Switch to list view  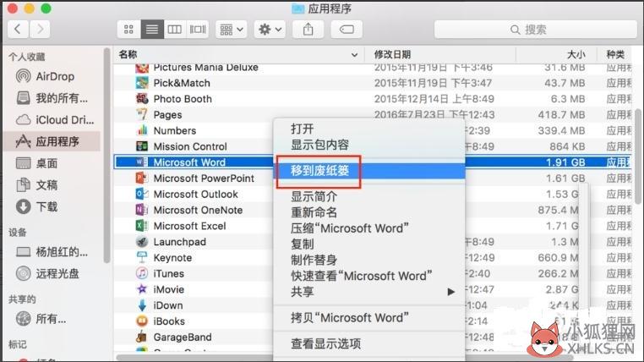pyautogui.click(x=152, y=29)
